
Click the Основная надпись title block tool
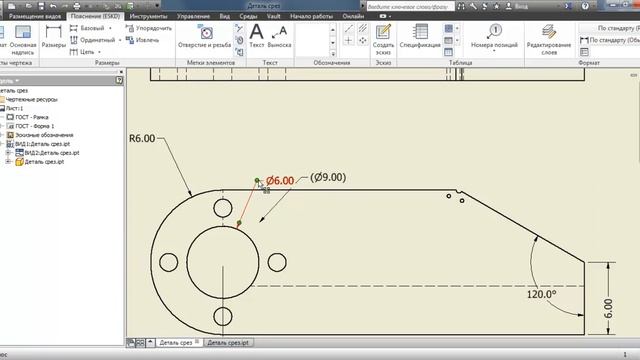pyautogui.click(x=23, y=40)
